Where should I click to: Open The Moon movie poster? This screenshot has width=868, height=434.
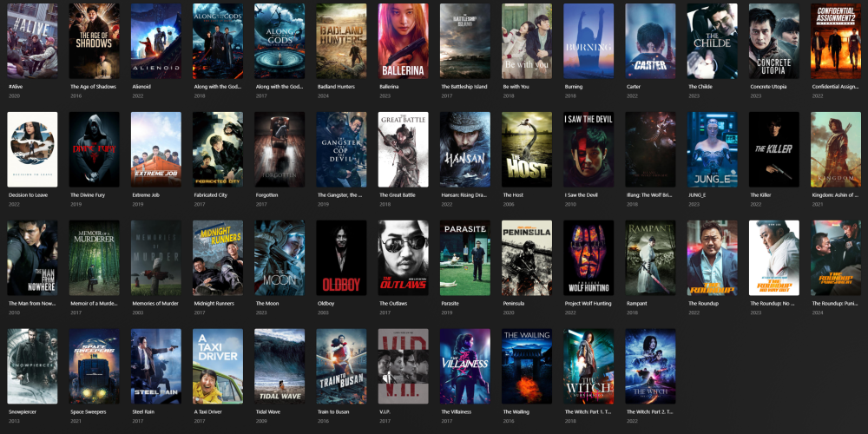click(279, 258)
